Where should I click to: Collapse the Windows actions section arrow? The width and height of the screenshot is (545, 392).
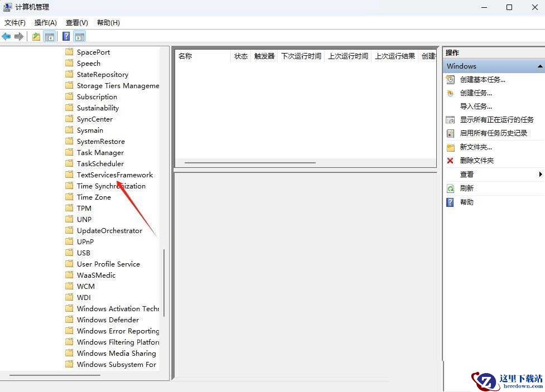pos(540,66)
